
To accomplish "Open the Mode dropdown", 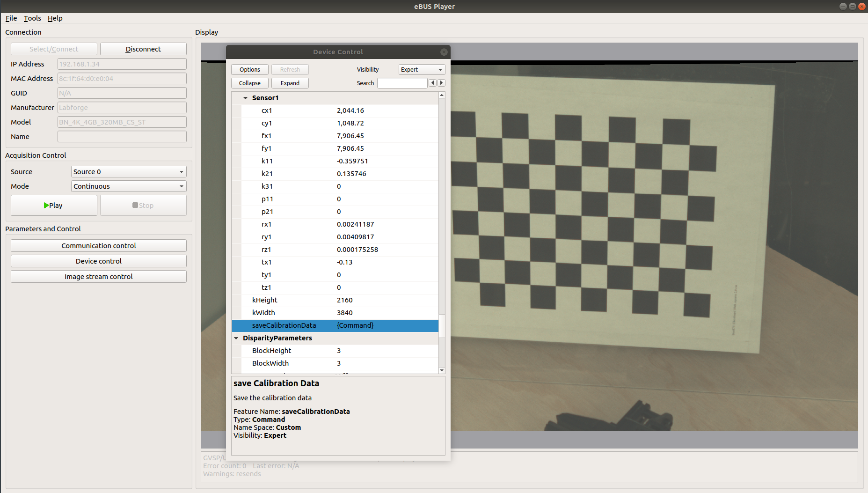I will (x=129, y=186).
